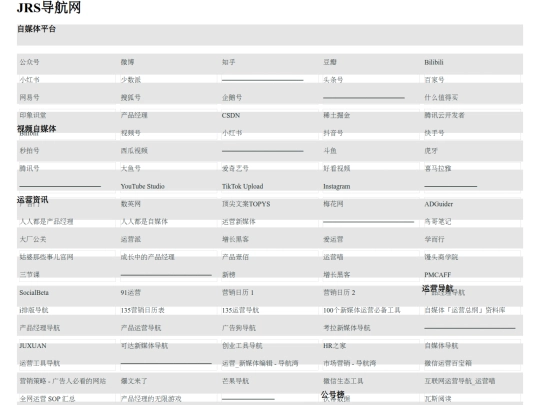The height and width of the screenshot is (405, 540).
Task: Visit the 人人都是自媒体 link
Action: pyautogui.click(x=144, y=222)
